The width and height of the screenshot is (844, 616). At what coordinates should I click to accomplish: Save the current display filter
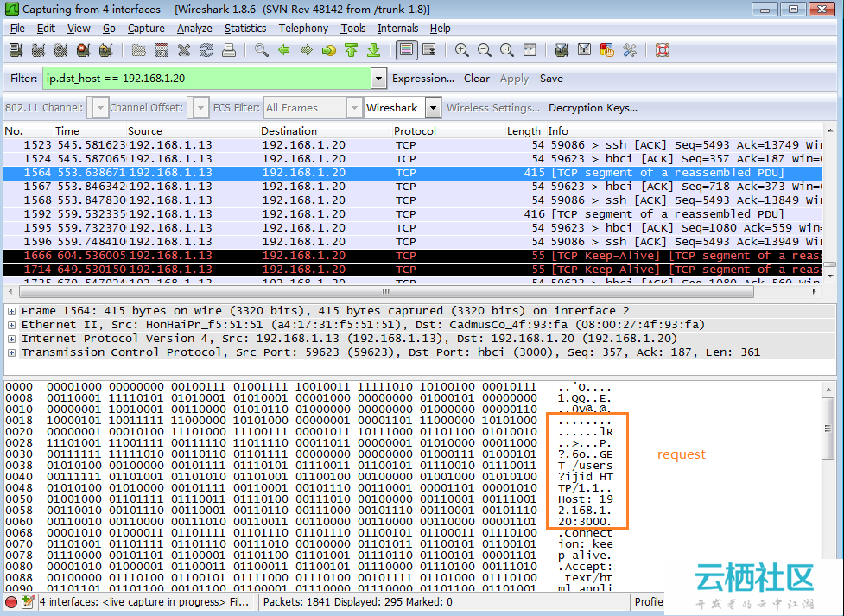click(551, 79)
